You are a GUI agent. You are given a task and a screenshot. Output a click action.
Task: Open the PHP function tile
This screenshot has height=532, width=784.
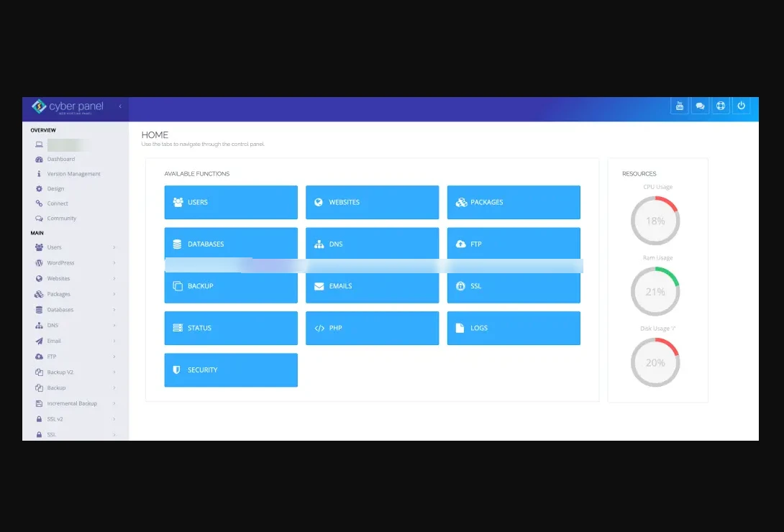(372, 328)
